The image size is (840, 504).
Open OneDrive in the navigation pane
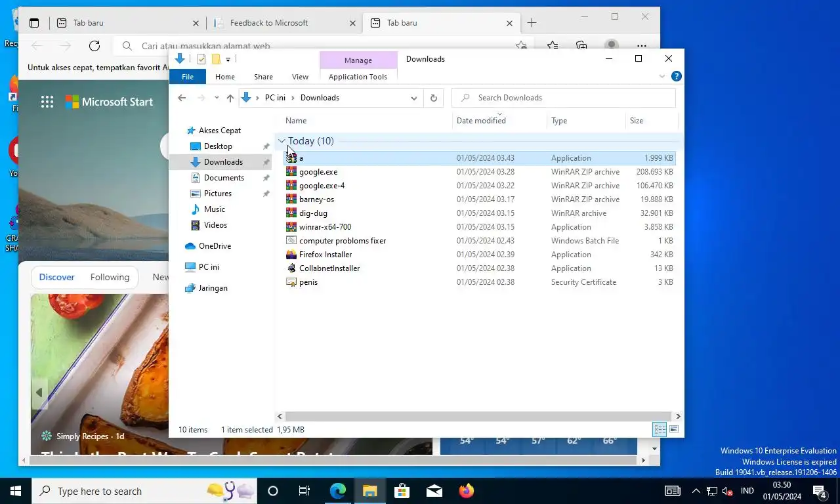pos(215,246)
